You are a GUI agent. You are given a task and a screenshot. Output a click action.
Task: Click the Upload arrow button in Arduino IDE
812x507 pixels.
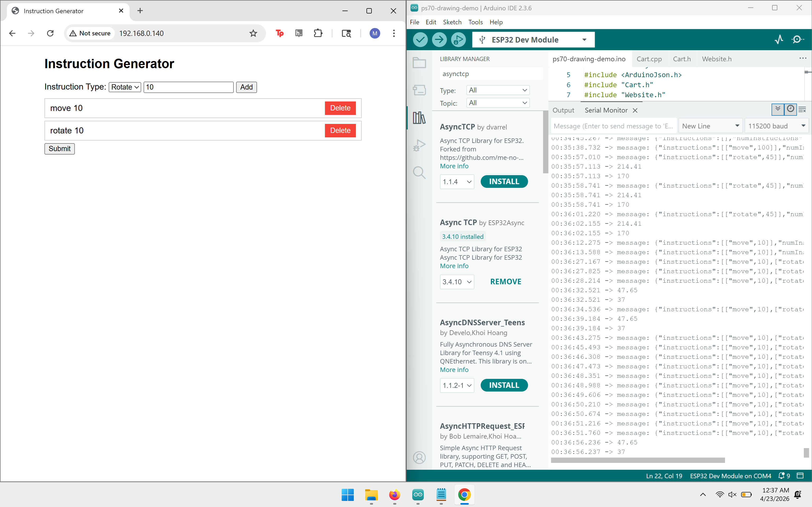439,40
